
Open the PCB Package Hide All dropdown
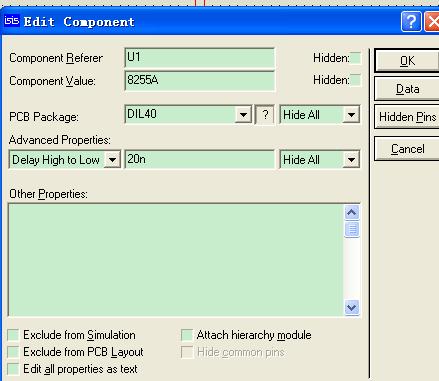click(x=351, y=115)
